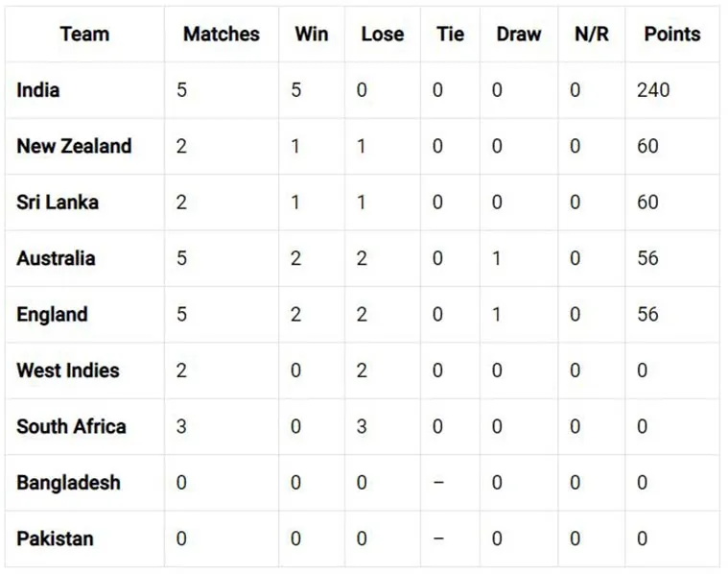The height and width of the screenshot is (574, 728).
Task: Select the dash in Bangladesh's Tie cell
Action: click(x=438, y=483)
